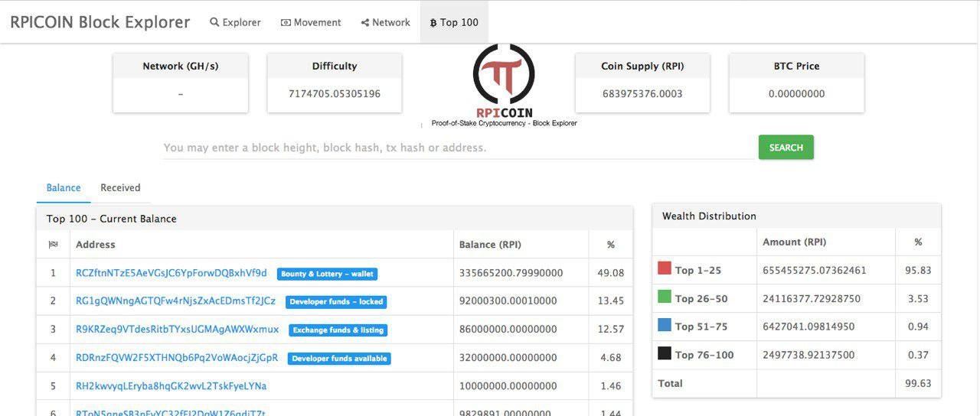Click amount 6427041.09814950 in Wealth Distribution
The width and height of the screenshot is (980, 416).
tap(808, 327)
